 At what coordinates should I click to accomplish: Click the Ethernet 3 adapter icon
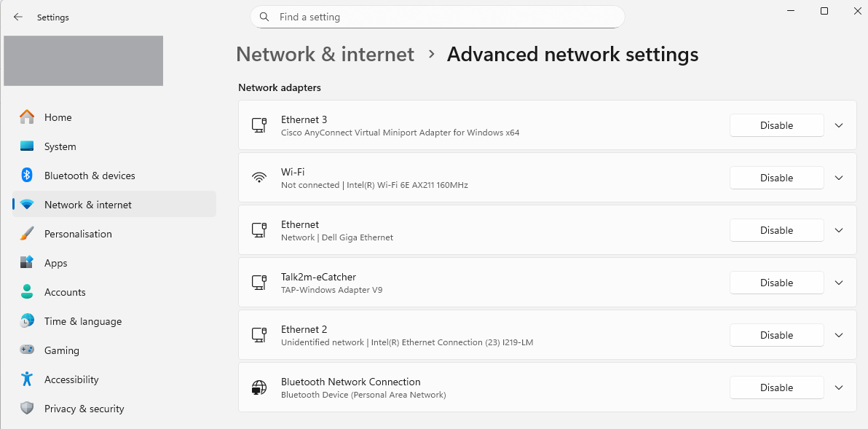(259, 125)
